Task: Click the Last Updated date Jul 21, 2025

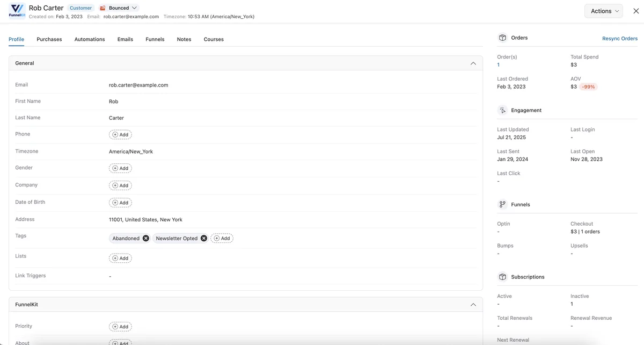Action: 511,138
